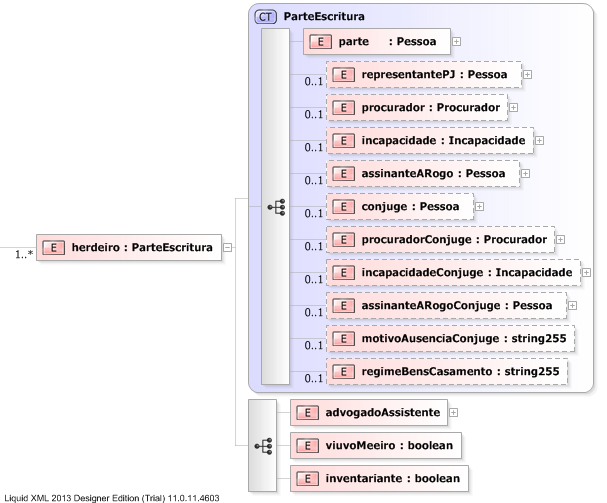Expand the conjuge : Pessoa element
607x503 pixels.
[x=479, y=207]
